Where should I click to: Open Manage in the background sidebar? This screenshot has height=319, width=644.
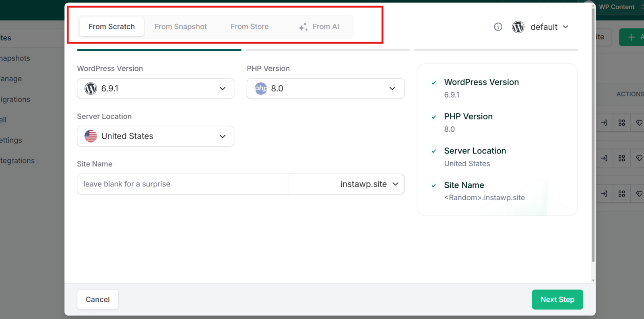[11, 79]
